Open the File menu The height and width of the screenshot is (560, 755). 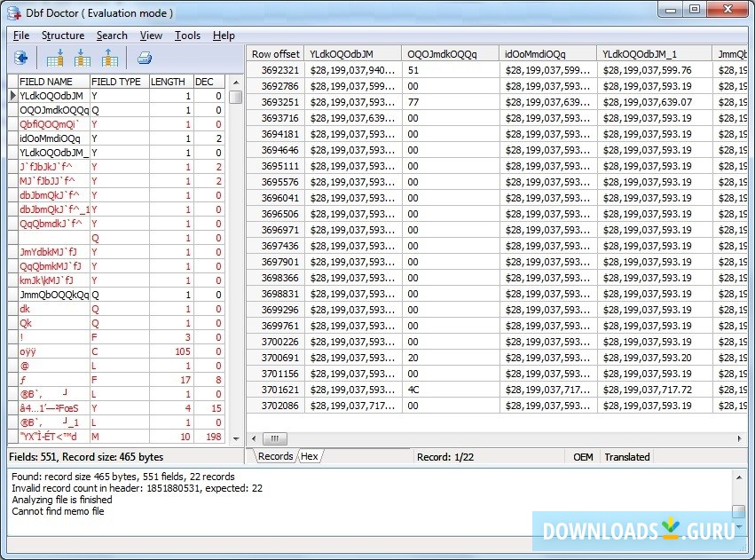tap(21, 35)
